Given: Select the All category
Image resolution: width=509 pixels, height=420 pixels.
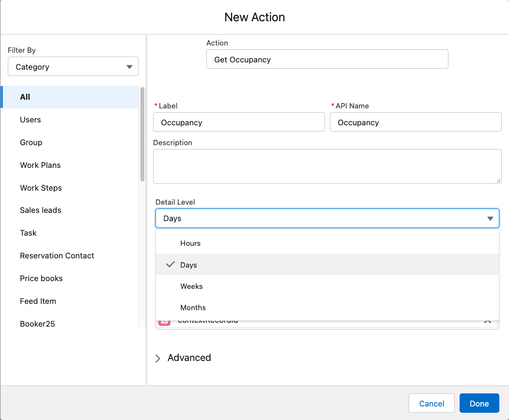Looking at the screenshot, I should [25, 97].
